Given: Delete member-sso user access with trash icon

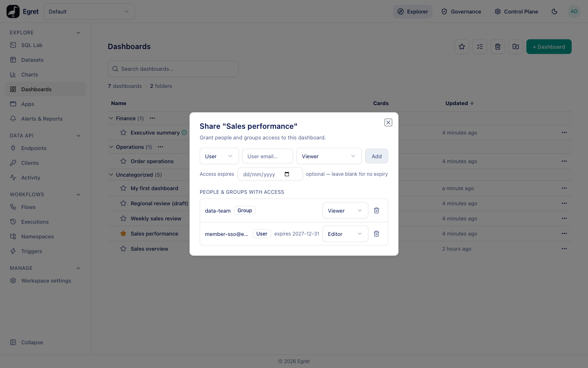Looking at the screenshot, I should [x=376, y=234].
